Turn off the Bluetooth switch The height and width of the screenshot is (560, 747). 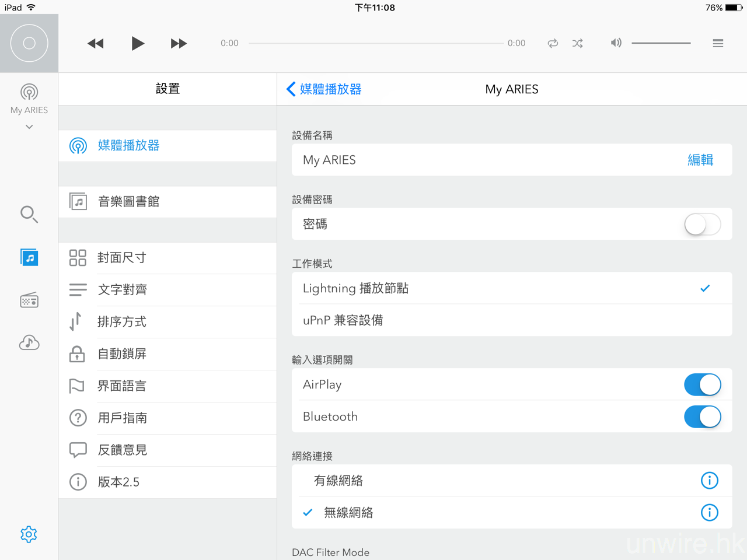point(703,416)
